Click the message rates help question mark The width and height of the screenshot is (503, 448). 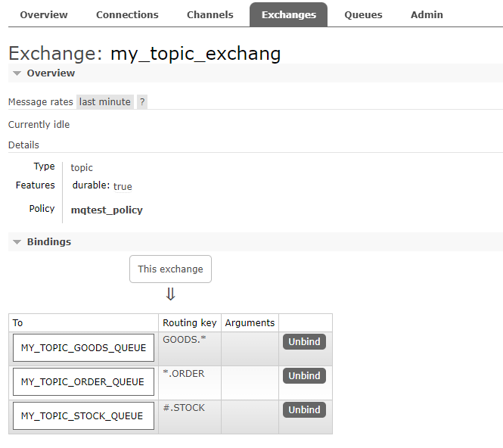coord(141,102)
